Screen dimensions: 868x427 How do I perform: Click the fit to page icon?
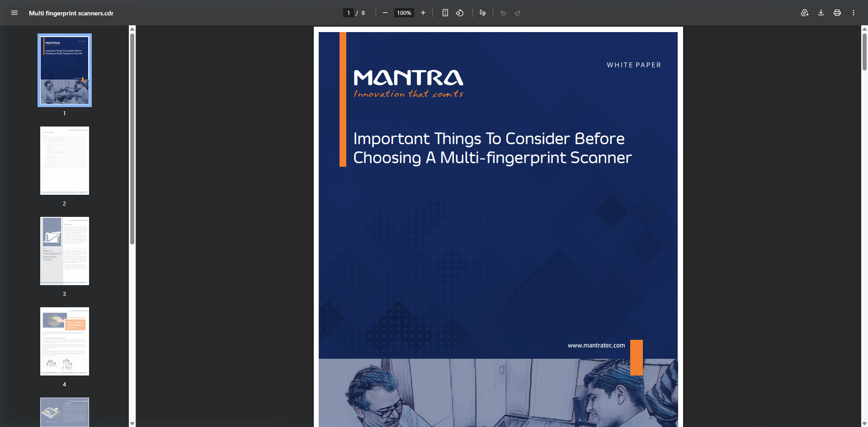pos(445,13)
